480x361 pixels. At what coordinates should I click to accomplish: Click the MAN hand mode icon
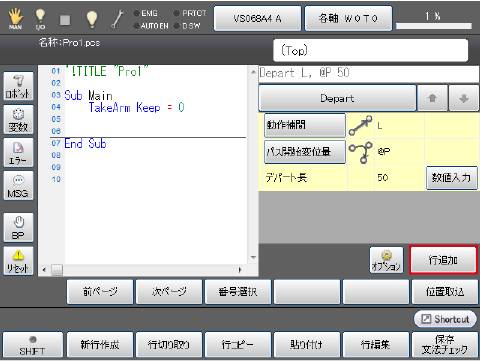click(15, 19)
